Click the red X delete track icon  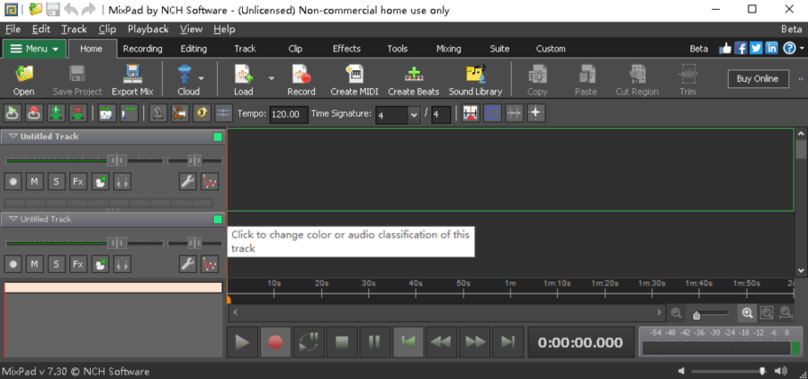tap(77, 113)
